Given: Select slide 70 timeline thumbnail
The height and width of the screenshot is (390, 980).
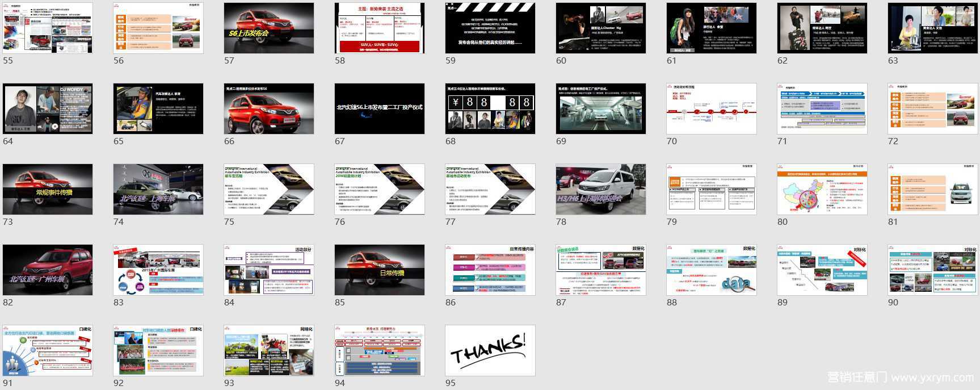Looking at the screenshot, I should (x=712, y=108).
